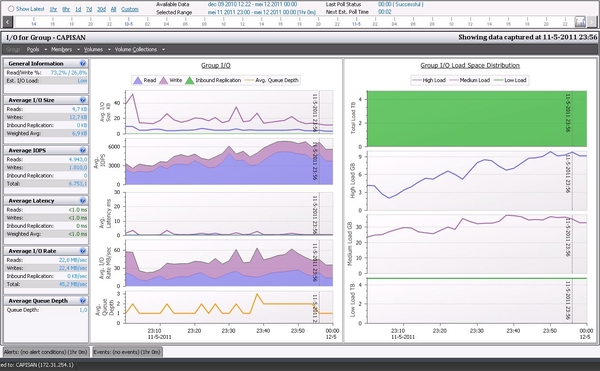Click the Read/Write % value
Screen dimensions: 600x371
click(69, 73)
